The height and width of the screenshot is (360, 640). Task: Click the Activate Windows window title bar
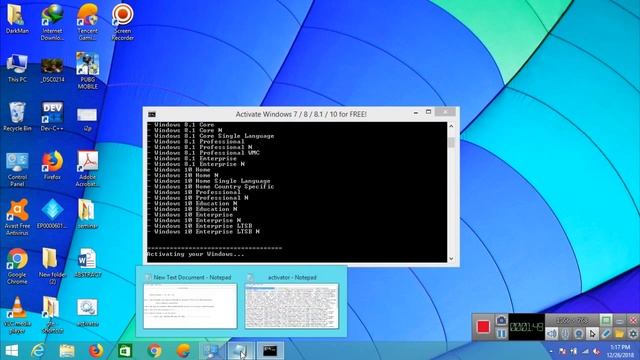(x=301, y=114)
